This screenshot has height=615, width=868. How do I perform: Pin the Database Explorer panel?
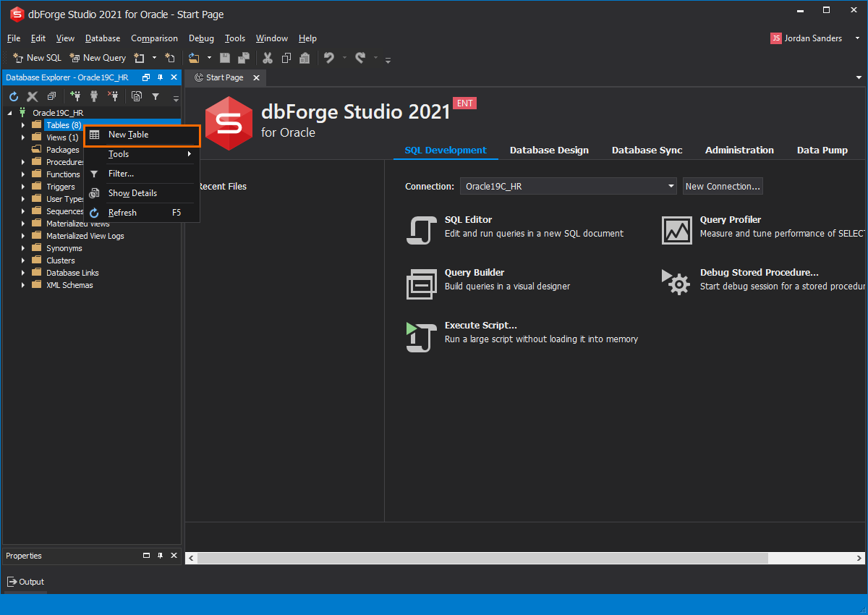tap(160, 77)
